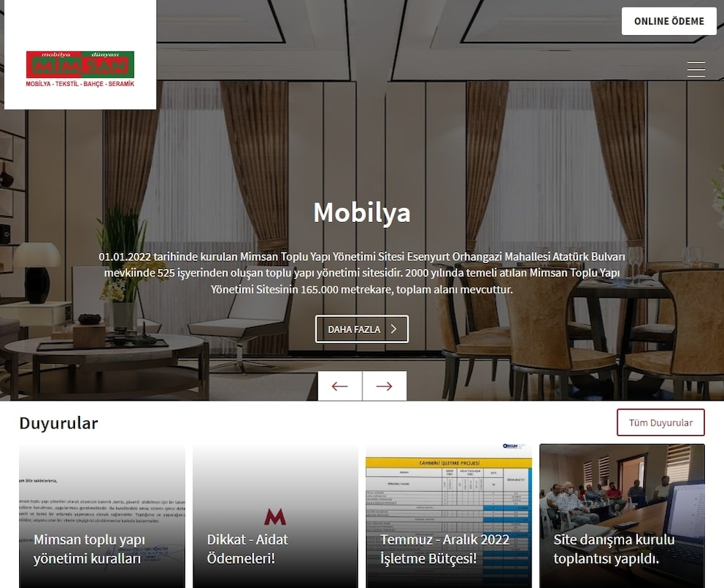Open the hamburger menu icon
The height and width of the screenshot is (588, 724).
coord(696,69)
